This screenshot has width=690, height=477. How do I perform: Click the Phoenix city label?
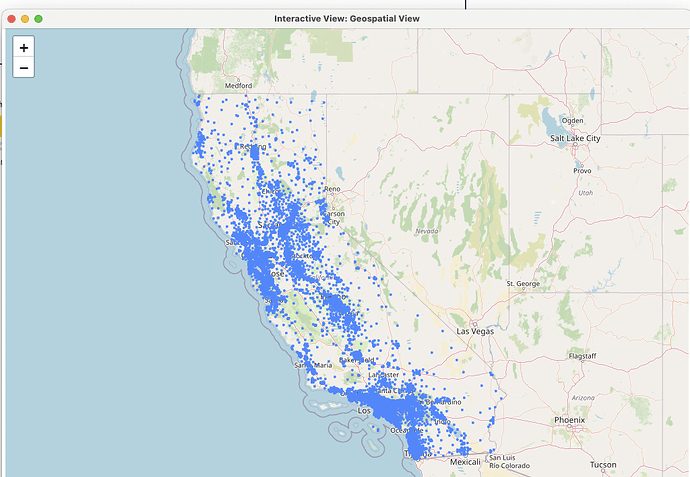click(x=576, y=420)
